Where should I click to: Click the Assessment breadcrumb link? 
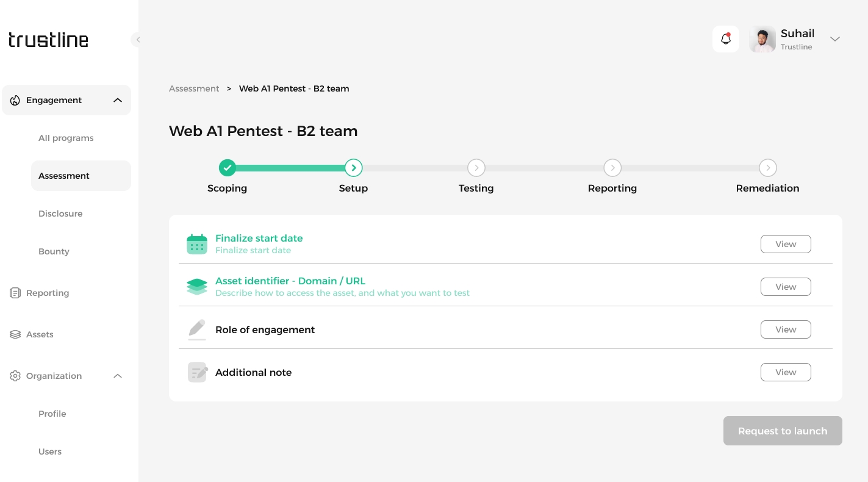[x=194, y=88]
